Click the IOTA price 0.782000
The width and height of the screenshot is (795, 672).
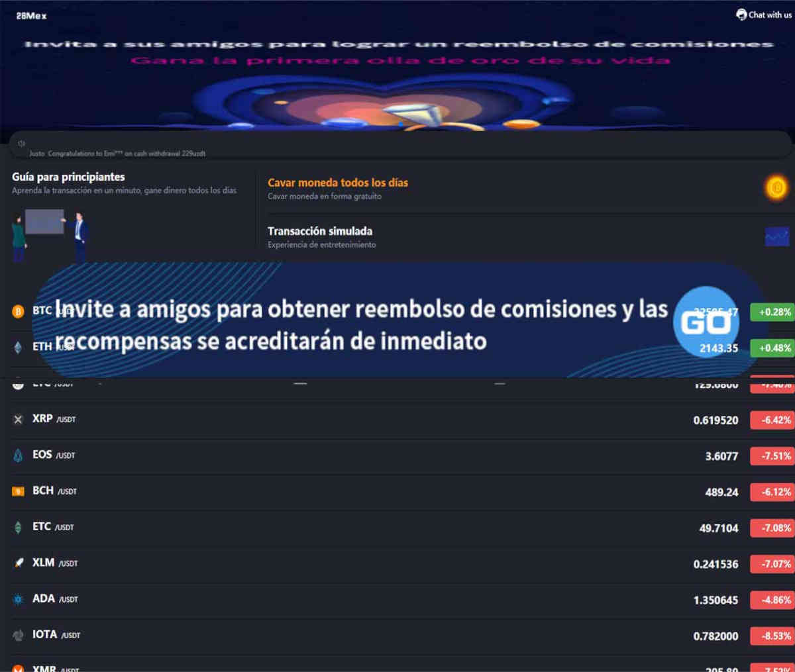click(715, 636)
